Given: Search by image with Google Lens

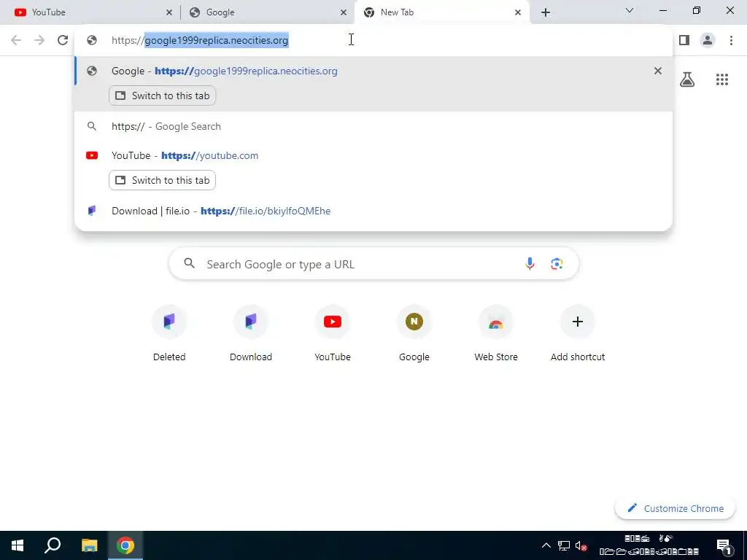Looking at the screenshot, I should pyautogui.click(x=557, y=263).
